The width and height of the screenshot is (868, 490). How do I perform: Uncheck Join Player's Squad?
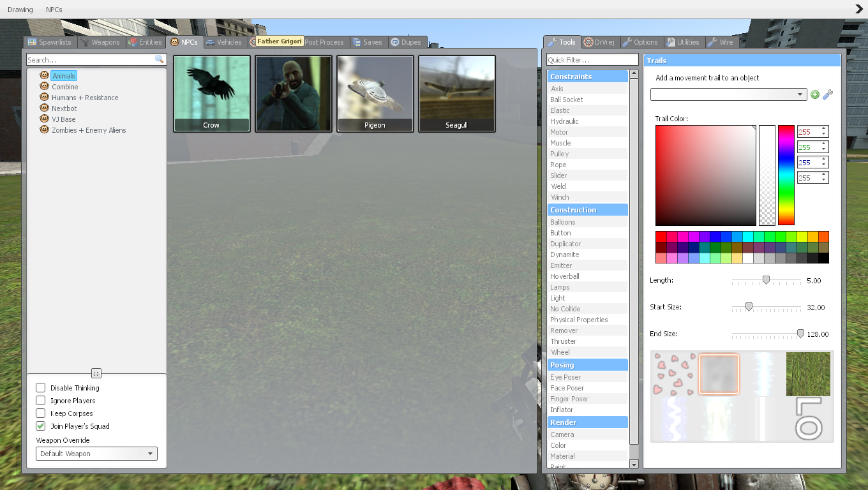coord(41,426)
